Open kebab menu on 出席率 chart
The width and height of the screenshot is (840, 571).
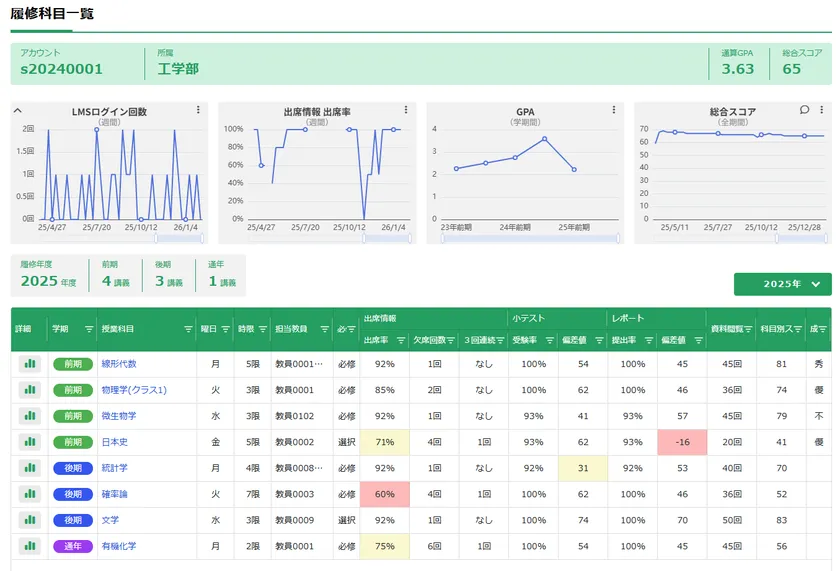406,110
